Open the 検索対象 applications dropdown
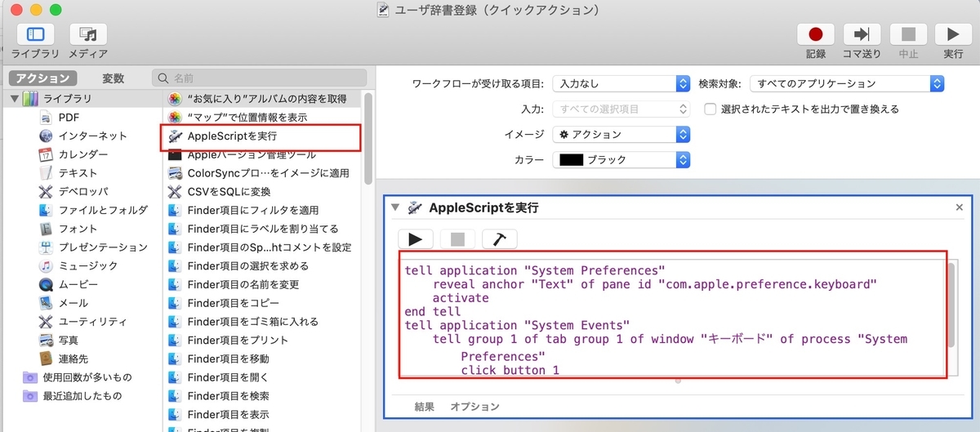Image resolution: width=980 pixels, height=432 pixels. click(x=847, y=83)
